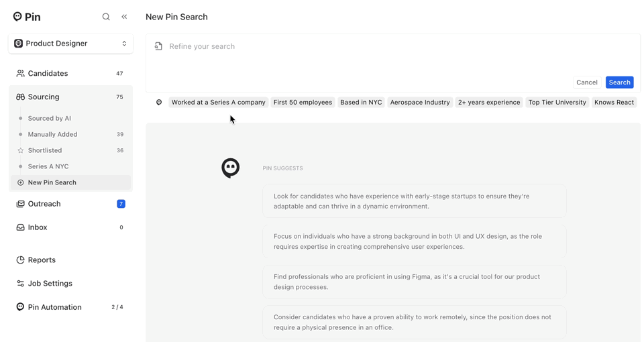Click the document icon beside Refine your search
The width and height of the screenshot is (644, 342).
158,46
